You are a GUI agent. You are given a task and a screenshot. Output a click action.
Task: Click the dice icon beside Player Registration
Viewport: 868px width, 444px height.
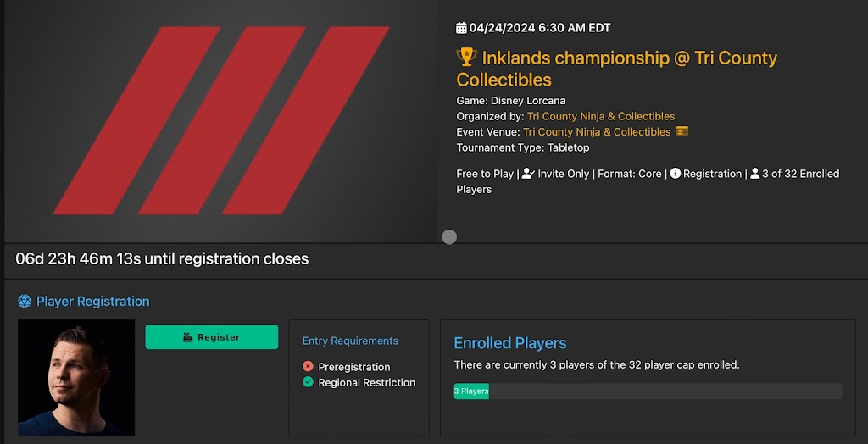(x=25, y=302)
